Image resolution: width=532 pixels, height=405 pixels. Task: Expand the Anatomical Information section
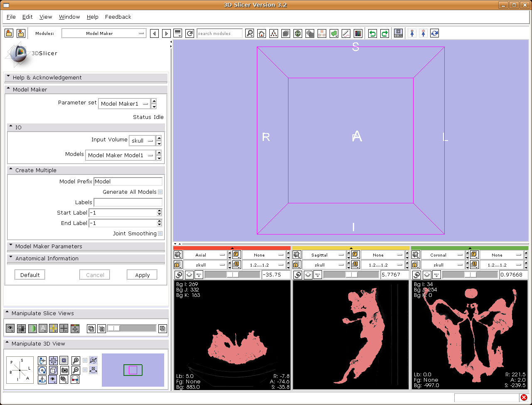coord(86,258)
